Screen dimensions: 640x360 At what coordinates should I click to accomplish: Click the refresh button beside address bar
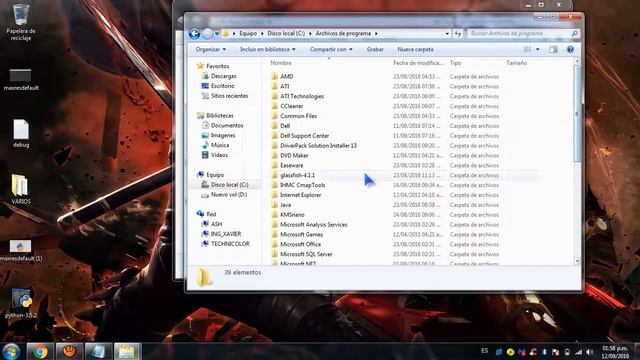[x=458, y=33]
